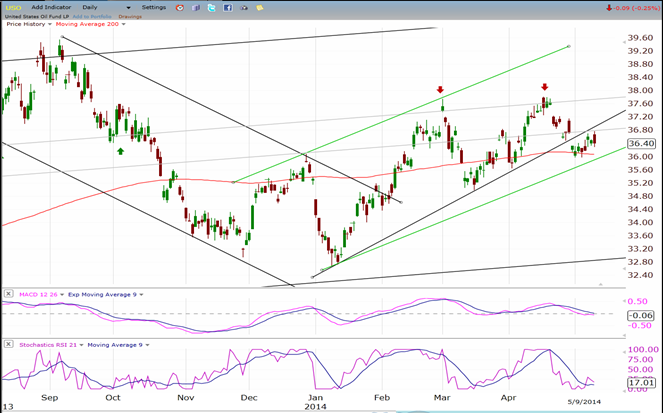663x413 pixels.
Task: Open the Add Indicator menu
Action: (51, 7)
